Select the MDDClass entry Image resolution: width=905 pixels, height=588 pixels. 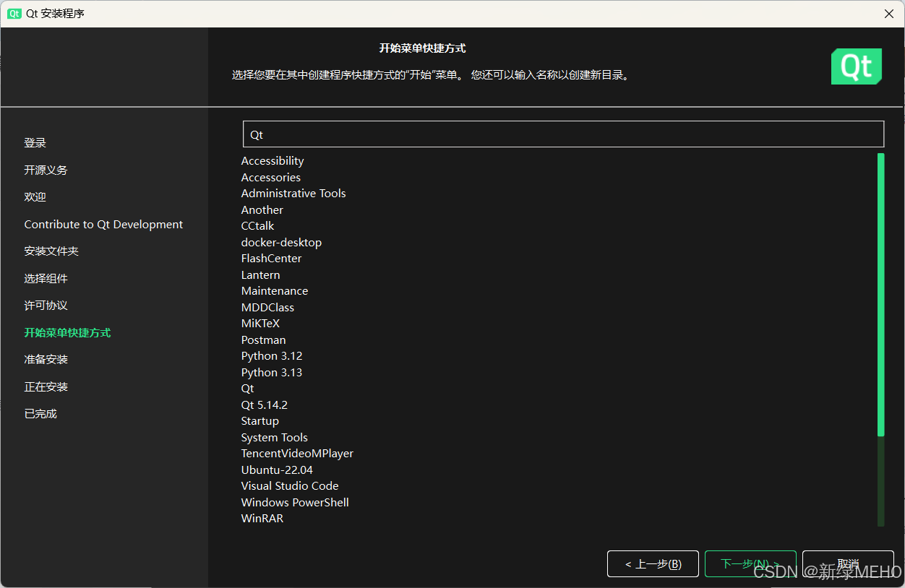tap(267, 307)
